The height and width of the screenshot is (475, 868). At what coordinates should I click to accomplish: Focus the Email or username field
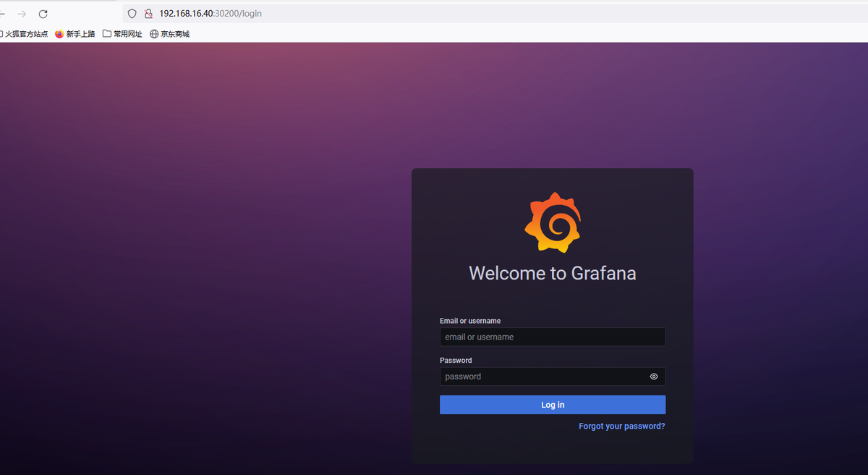[x=553, y=337]
